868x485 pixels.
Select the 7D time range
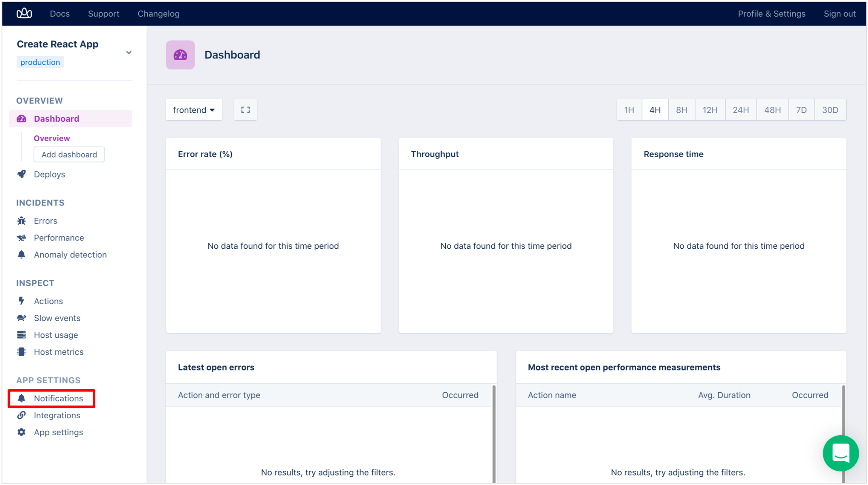click(801, 110)
